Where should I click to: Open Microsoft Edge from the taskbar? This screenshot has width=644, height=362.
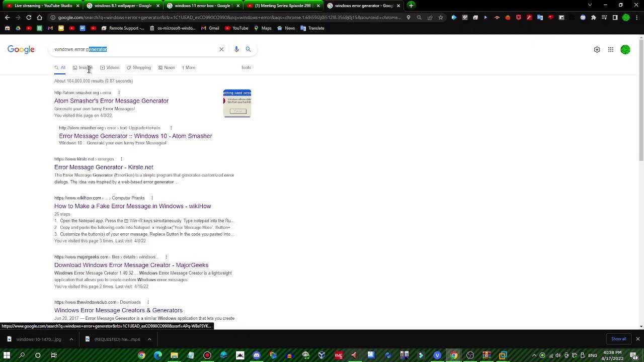click(158, 355)
